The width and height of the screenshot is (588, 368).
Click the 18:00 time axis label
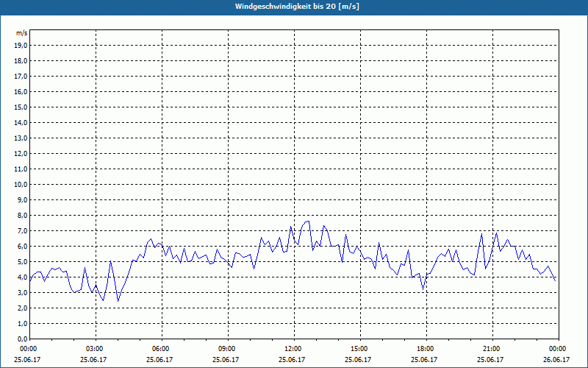click(x=426, y=349)
